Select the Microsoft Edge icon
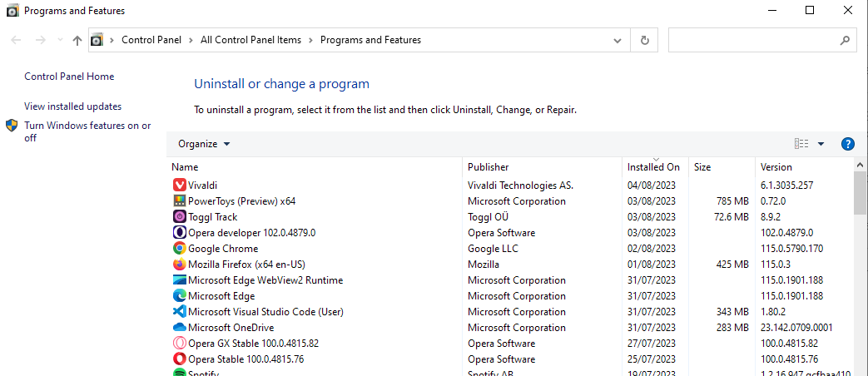The height and width of the screenshot is (376, 868). [x=180, y=296]
